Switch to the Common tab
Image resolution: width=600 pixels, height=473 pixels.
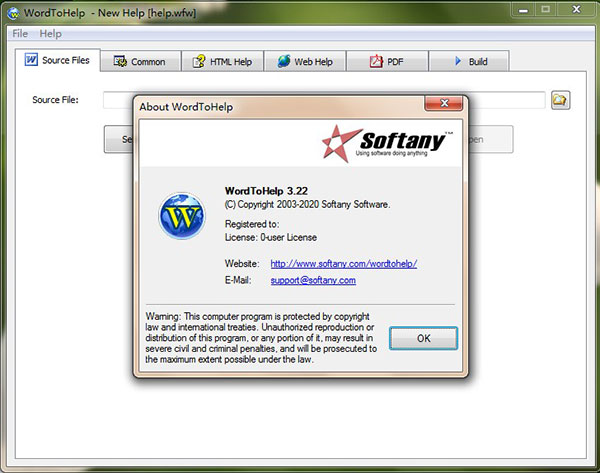coord(140,62)
